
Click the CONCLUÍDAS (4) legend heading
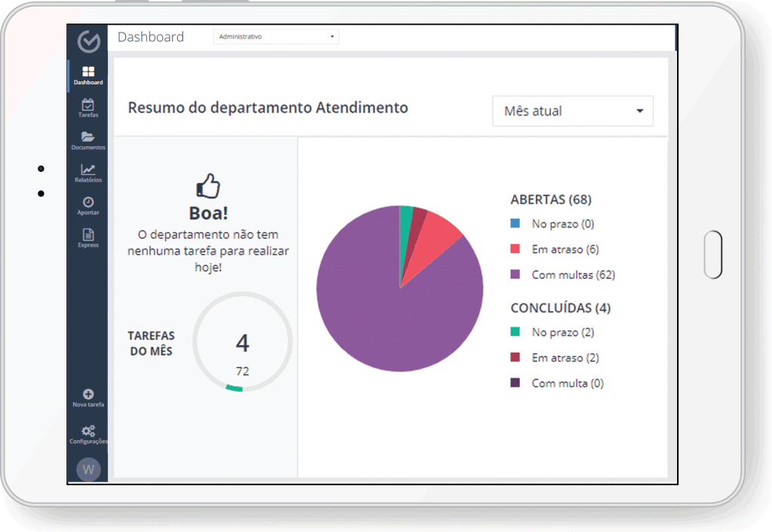pyautogui.click(x=560, y=308)
